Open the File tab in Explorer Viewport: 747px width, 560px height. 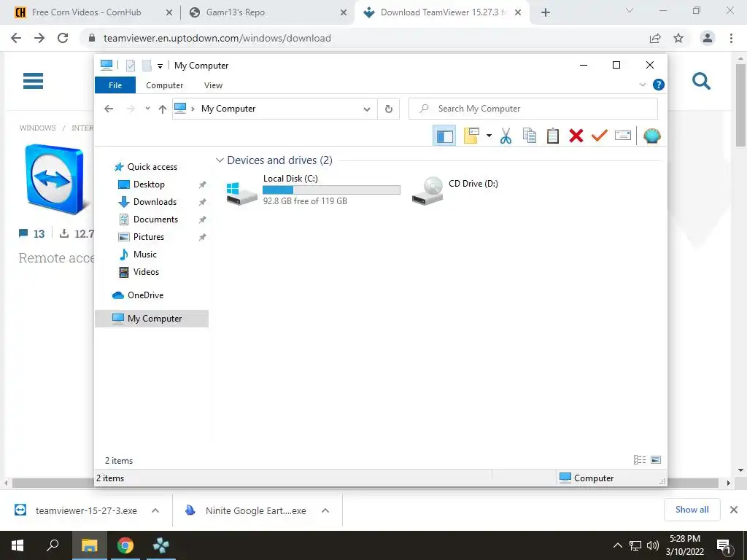[115, 85]
